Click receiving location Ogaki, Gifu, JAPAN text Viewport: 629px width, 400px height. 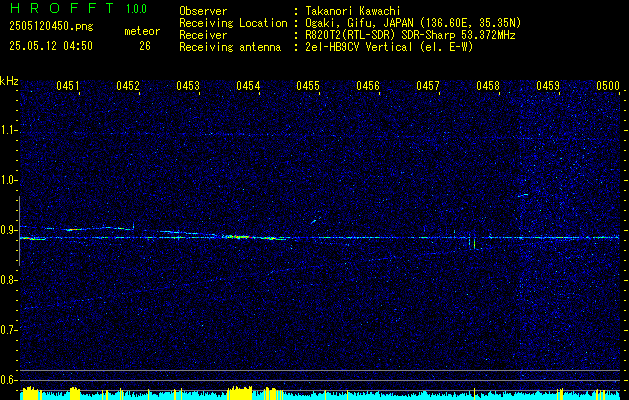[x=413, y=23]
